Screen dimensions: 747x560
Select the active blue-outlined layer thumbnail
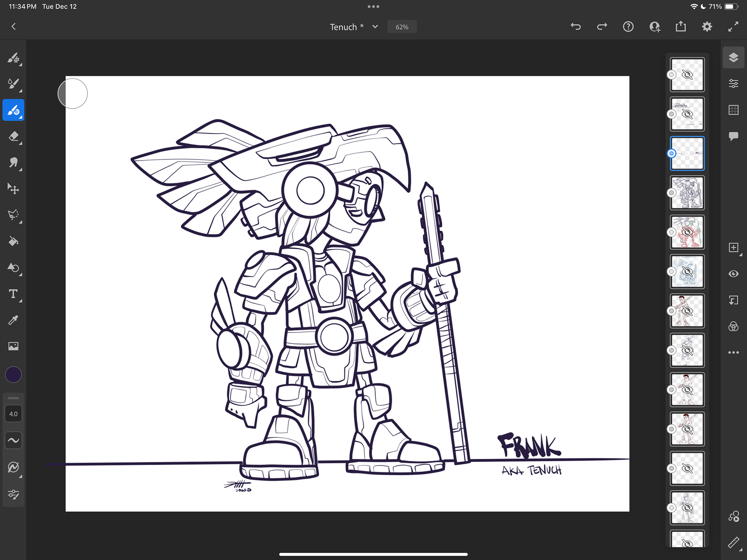click(687, 153)
